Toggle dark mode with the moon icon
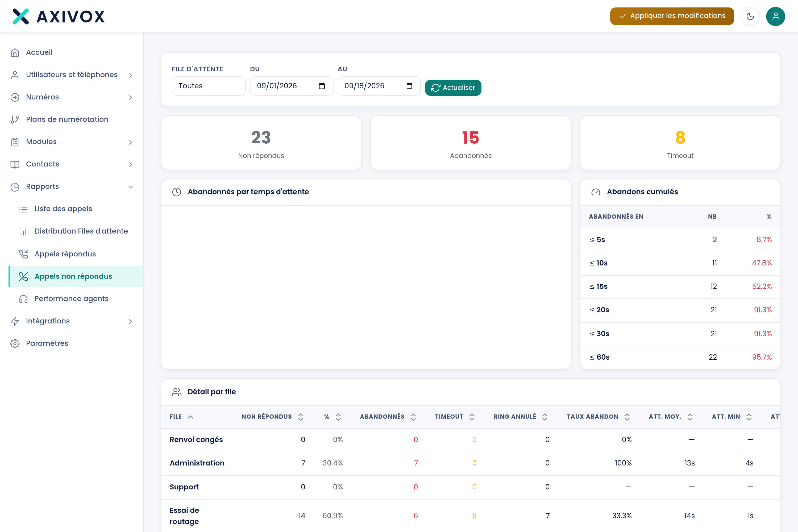This screenshot has height=532, width=798. (750, 16)
